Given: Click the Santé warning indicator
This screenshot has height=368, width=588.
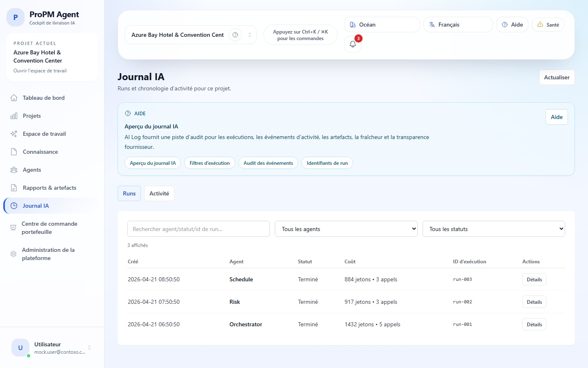Looking at the screenshot, I should pyautogui.click(x=548, y=25).
